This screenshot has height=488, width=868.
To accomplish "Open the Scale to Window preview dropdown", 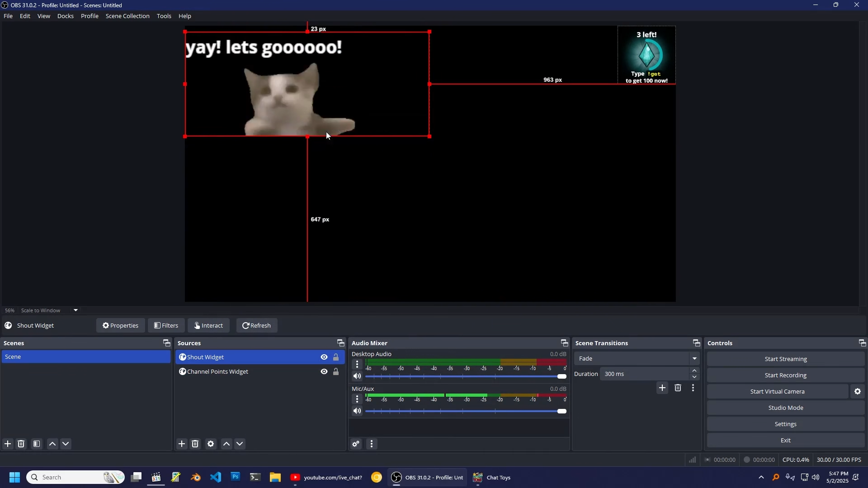I will pos(75,310).
